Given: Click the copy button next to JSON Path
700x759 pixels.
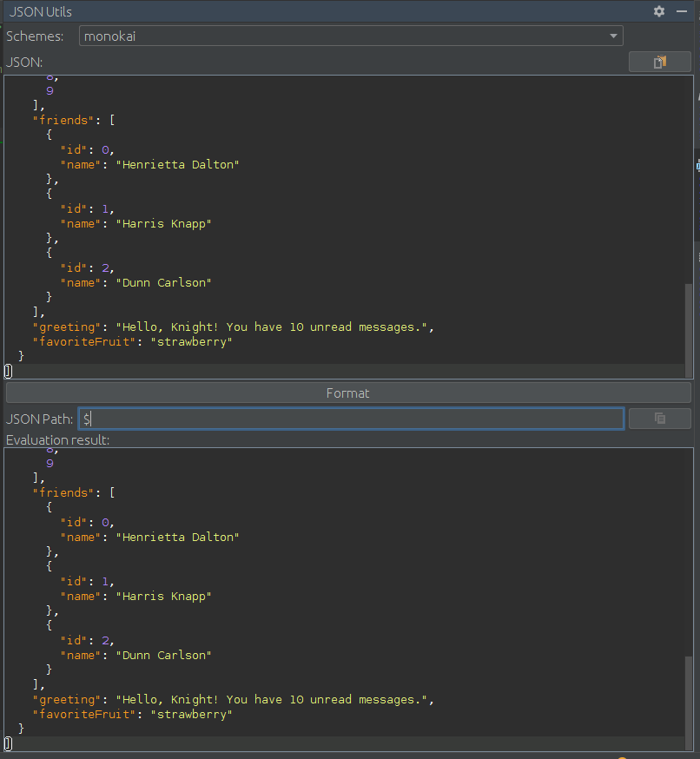Looking at the screenshot, I should (x=660, y=419).
